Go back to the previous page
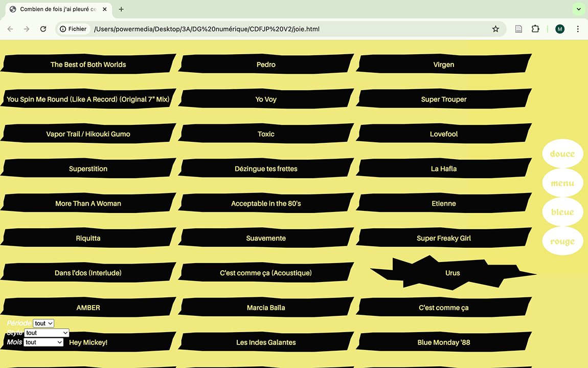 click(10, 29)
